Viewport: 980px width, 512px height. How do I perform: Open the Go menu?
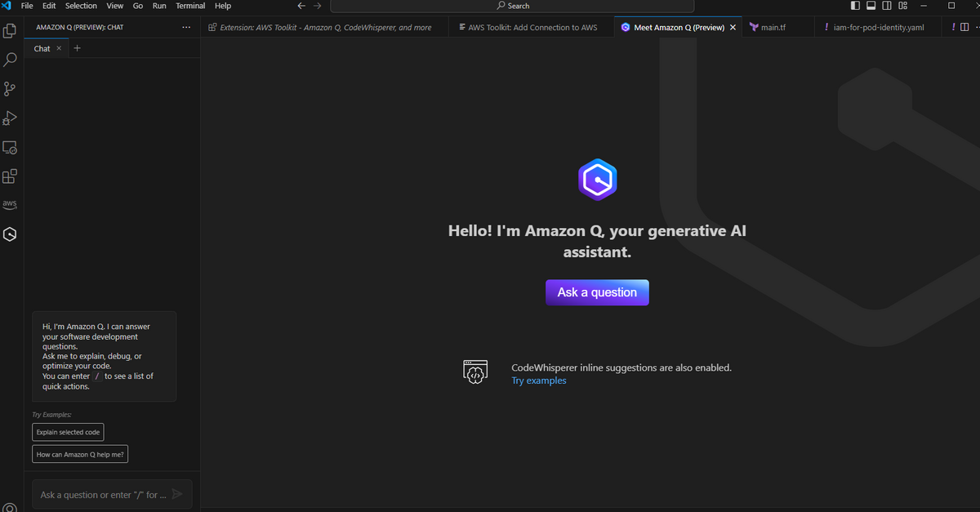[x=138, y=6]
